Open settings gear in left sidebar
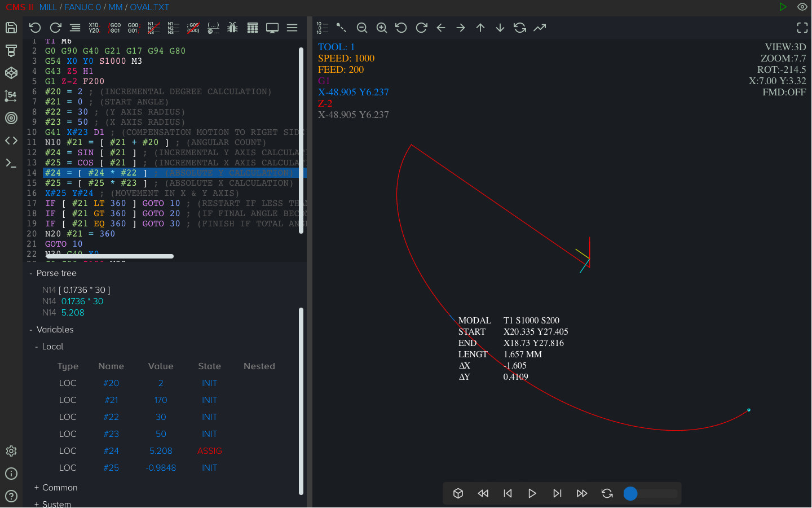Image resolution: width=812 pixels, height=508 pixels. click(x=11, y=451)
